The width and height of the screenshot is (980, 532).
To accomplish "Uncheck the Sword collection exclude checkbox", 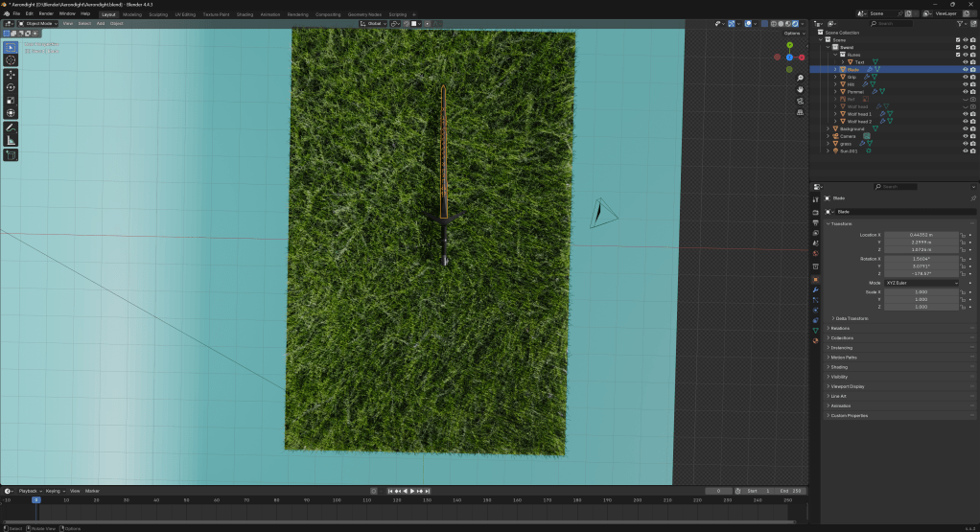I will tap(957, 47).
